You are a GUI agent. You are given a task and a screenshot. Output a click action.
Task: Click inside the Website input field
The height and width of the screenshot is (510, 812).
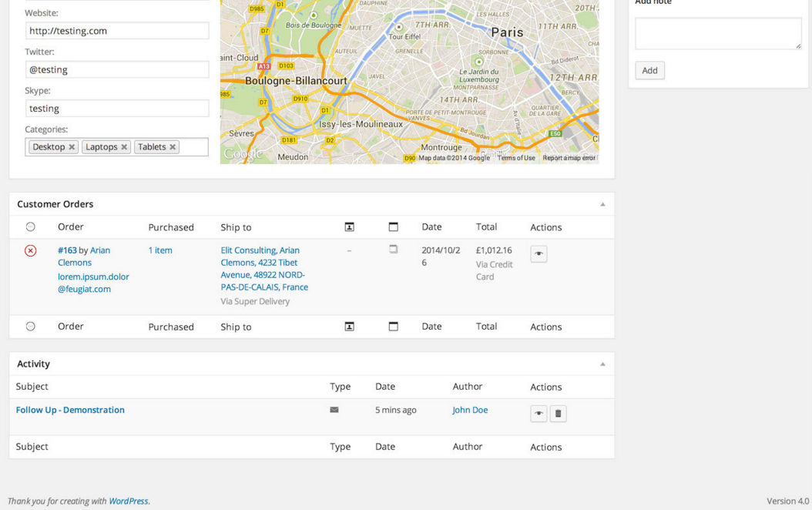(x=117, y=31)
